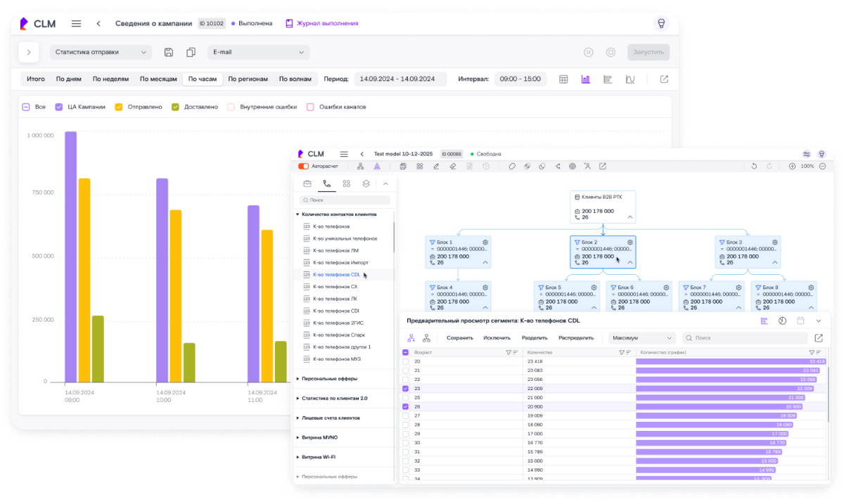
Task: Switch to По месяцам tab
Action: (x=158, y=79)
